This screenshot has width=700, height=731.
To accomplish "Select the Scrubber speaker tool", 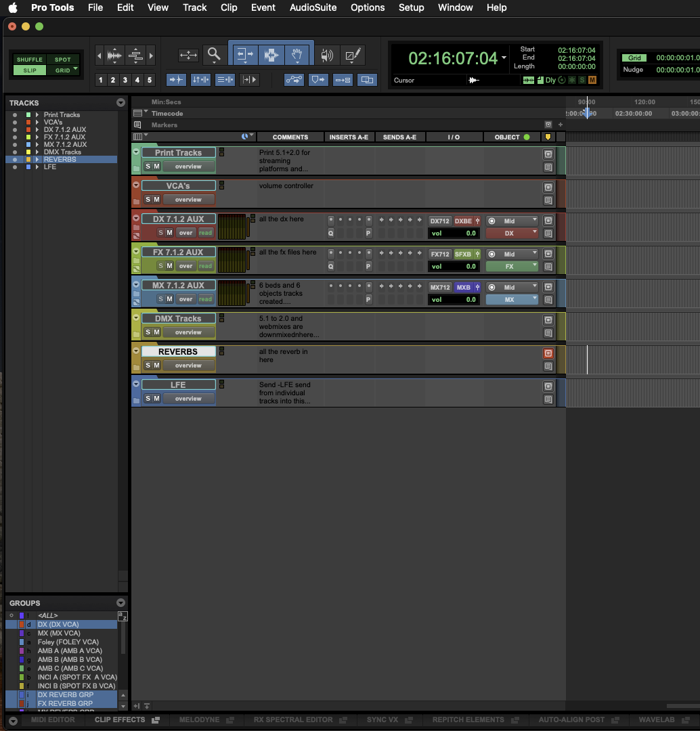I will coord(327,55).
